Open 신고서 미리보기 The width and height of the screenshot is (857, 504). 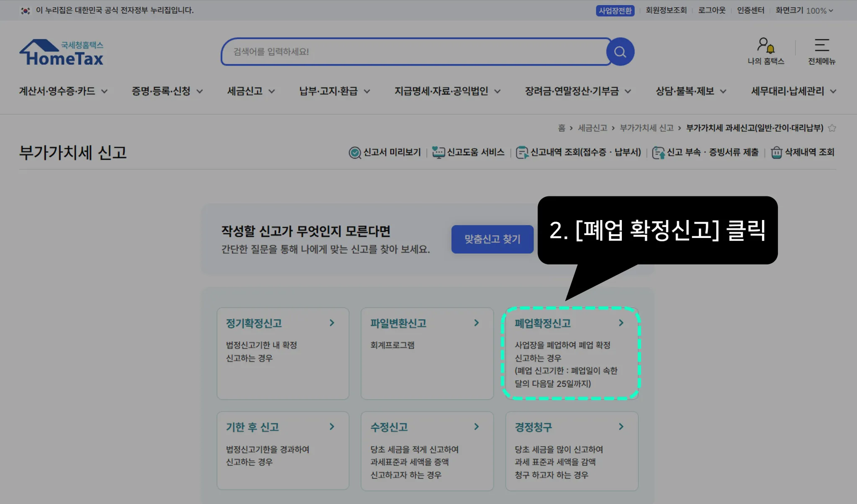[x=385, y=152]
